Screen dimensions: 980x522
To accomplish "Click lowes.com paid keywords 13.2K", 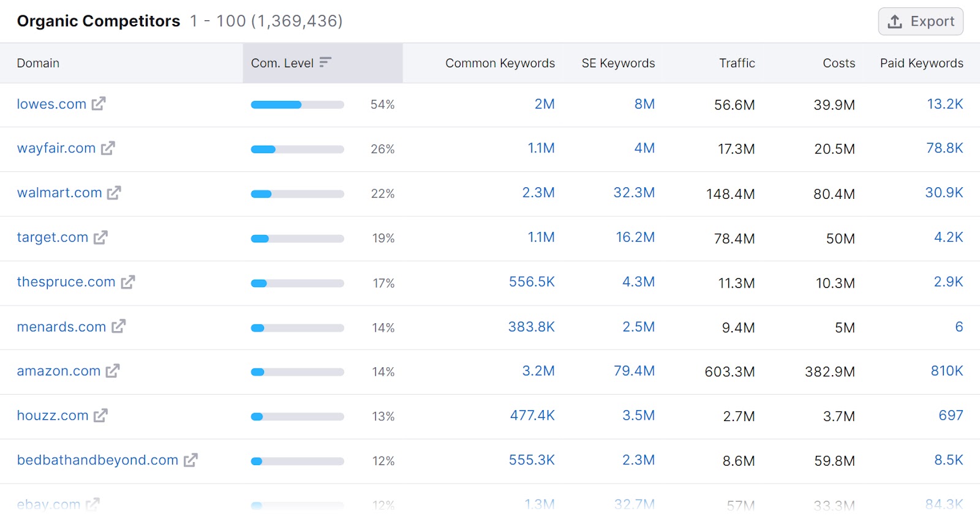I will (x=945, y=104).
